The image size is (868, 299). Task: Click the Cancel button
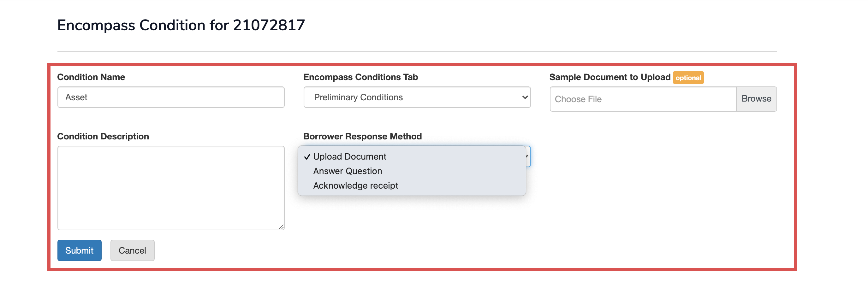point(132,250)
